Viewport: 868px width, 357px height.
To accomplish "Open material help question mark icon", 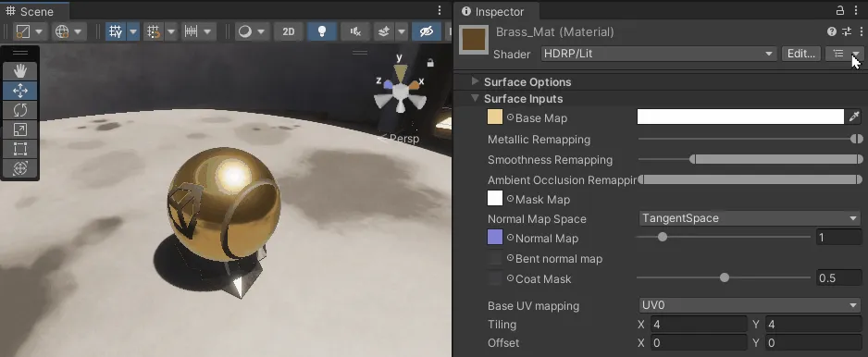I will tap(832, 31).
